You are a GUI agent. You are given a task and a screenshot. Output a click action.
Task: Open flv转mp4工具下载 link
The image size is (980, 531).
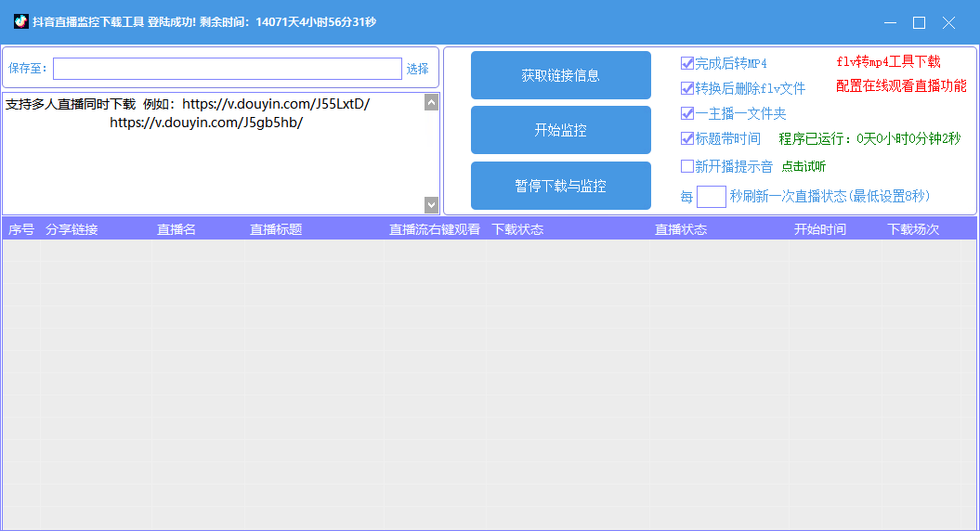[x=888, y=61]
